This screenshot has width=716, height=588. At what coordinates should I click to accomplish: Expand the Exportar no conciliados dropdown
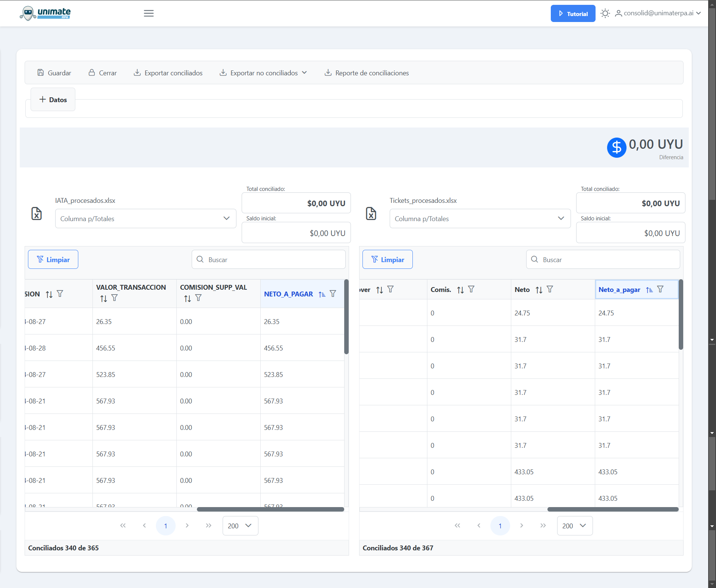click(x=263, y=73)
